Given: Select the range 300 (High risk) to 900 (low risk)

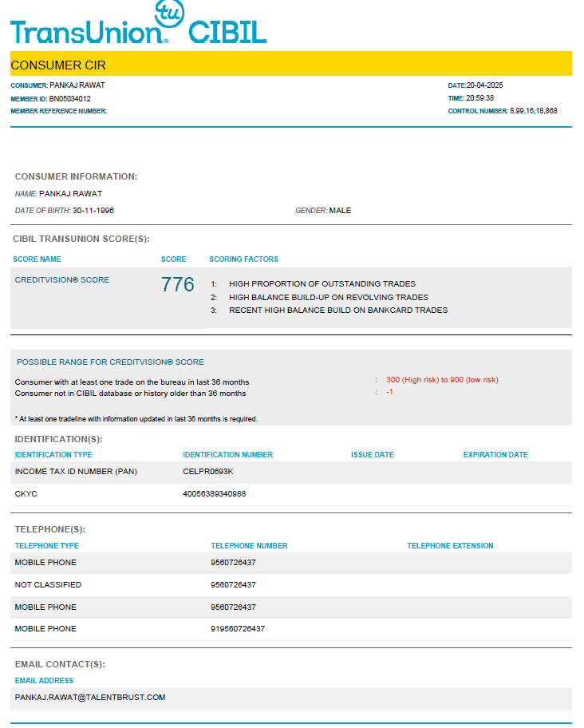Looking at the screenshot, I should pos(442,380).
